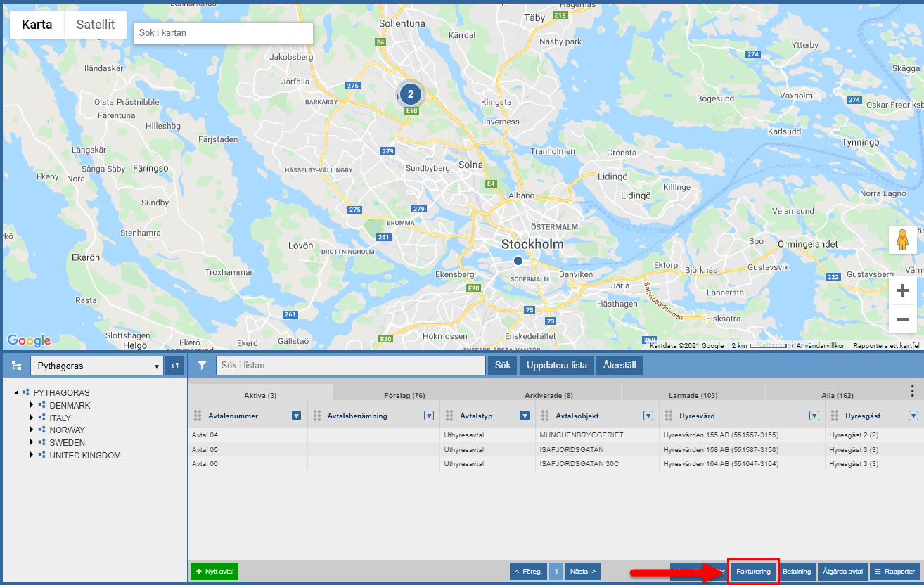The width and height of the screenshot is (924, 585).
Task: Click the Fakturering button
Action: click(x=752, y=572)
